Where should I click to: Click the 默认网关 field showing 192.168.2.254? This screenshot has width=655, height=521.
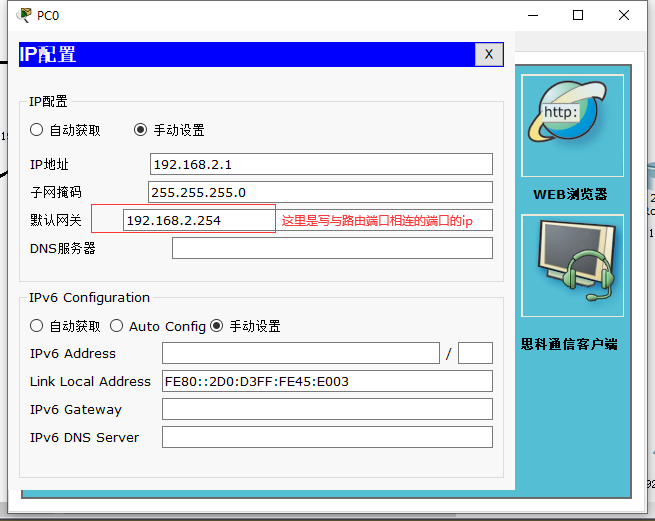(308, 220)
